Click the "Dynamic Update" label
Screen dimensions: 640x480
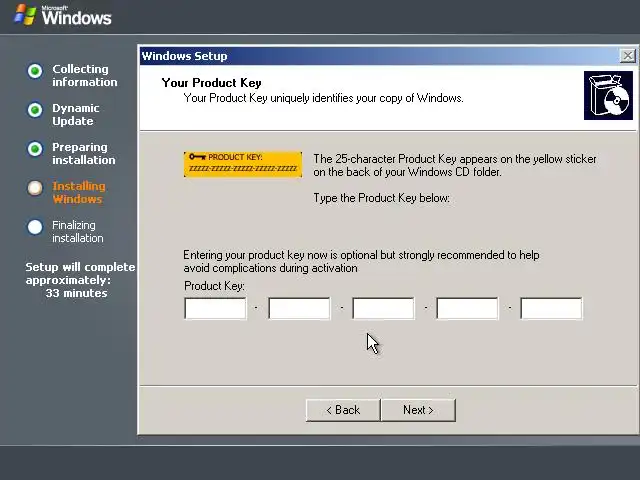[x=76, y=114]
